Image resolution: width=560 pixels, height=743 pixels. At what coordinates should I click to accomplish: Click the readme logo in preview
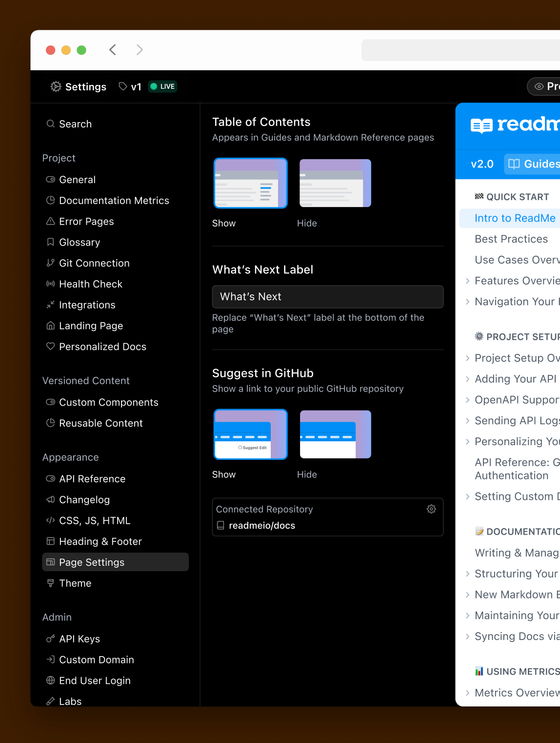click(x=514, y=125)
